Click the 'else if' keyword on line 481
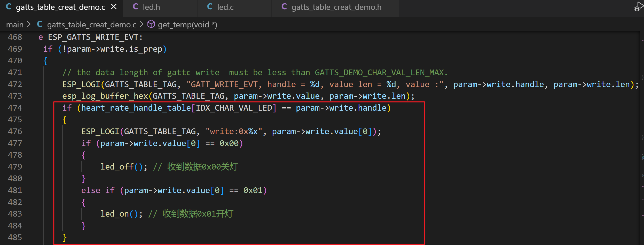This screenshot has height=245, width=644. tap(98, 190)
